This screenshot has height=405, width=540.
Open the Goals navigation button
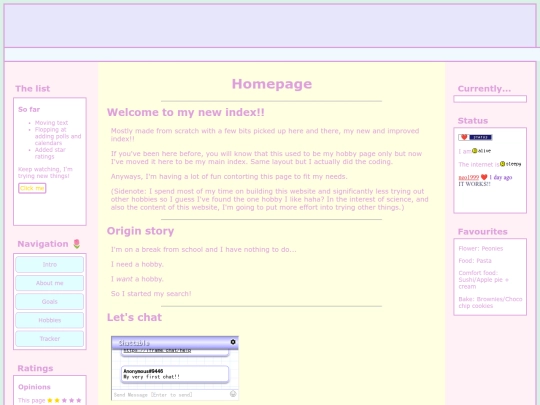[50, 302]
